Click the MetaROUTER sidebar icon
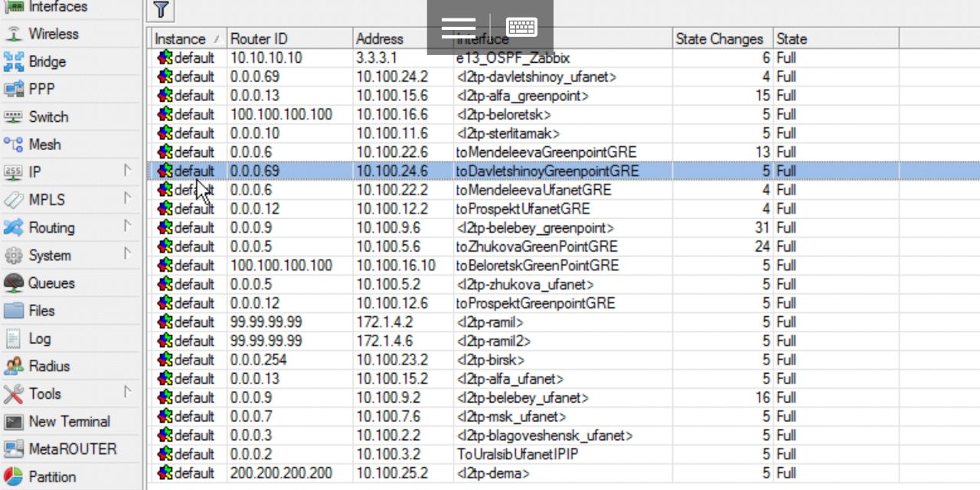This screenshot has height=490, width=980. pyautogui.click(x=13, y=449)
